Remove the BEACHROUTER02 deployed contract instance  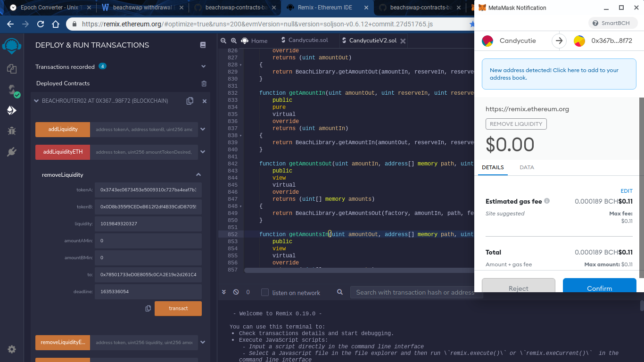205,101
